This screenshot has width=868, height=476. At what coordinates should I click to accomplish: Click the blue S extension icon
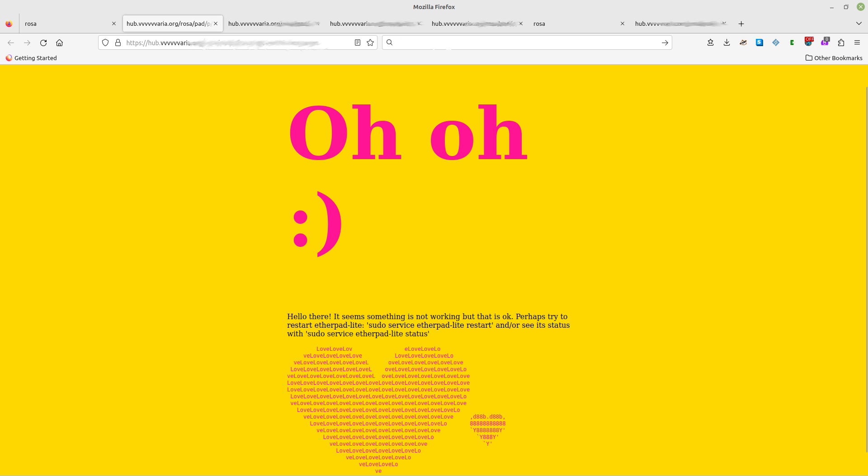point(759,42)
